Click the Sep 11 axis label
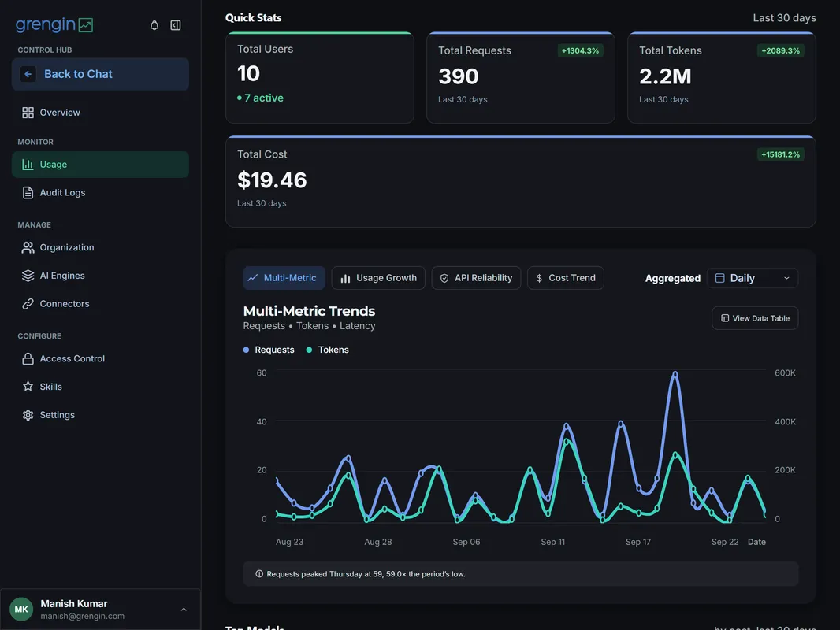Image resolution: width=840 pixels, height=630 pixels. click(553, 542)
